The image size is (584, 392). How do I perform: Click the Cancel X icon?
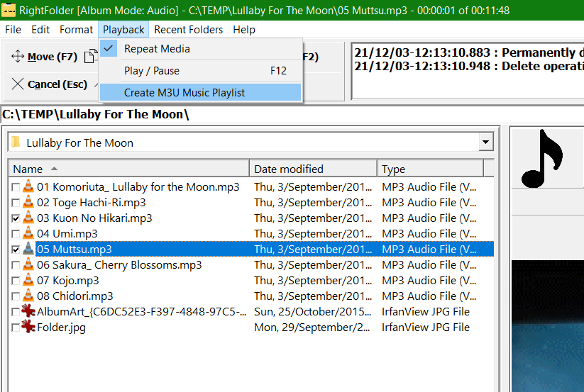[18, 84]
